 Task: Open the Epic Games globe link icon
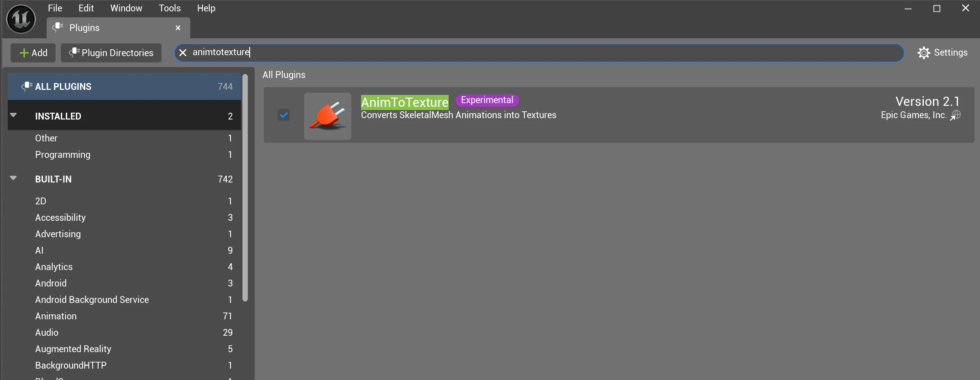click(956, 115)
